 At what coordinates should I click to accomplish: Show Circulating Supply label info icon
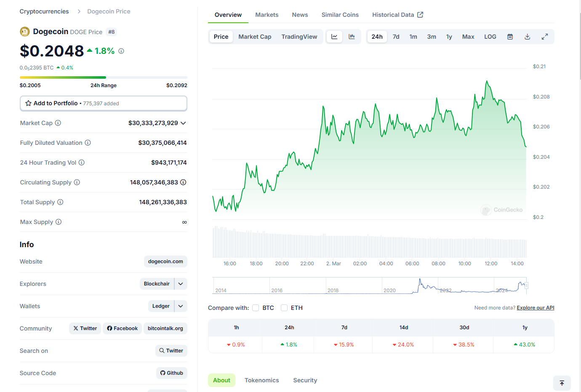click(77, 182)
